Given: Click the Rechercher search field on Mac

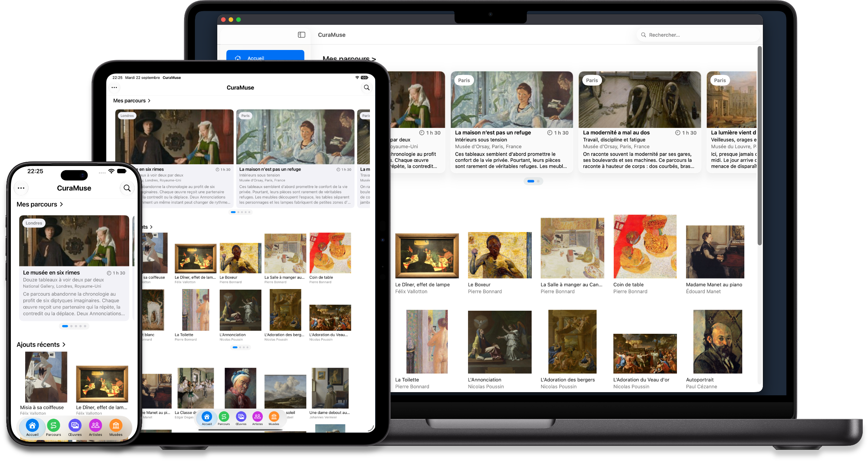Looking at the screenshot, I should pos(698,35).
